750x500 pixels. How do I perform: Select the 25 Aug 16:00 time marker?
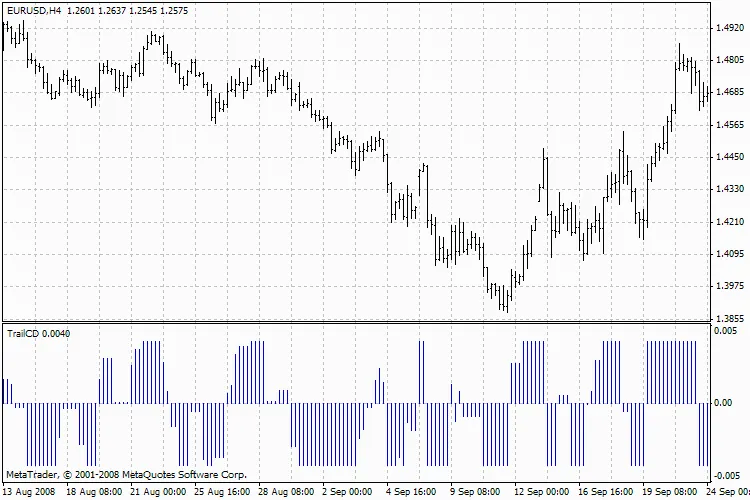222,492
